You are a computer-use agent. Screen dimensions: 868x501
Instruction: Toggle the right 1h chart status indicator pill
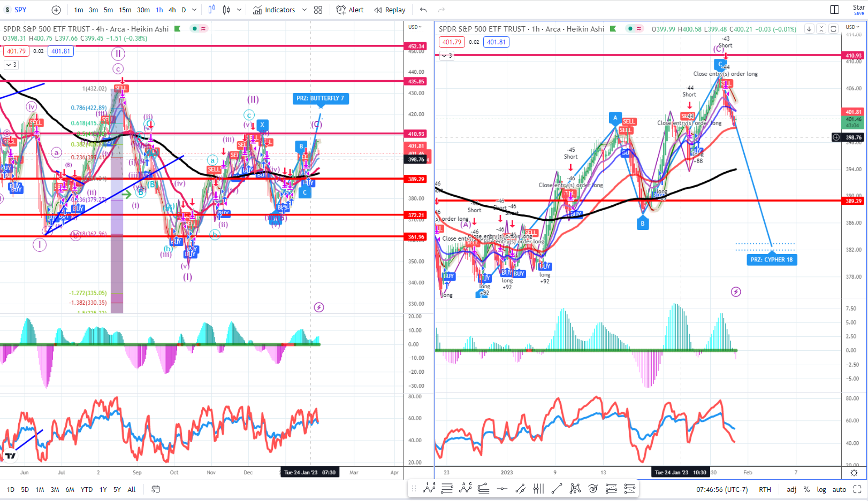[x=634, y=29]
